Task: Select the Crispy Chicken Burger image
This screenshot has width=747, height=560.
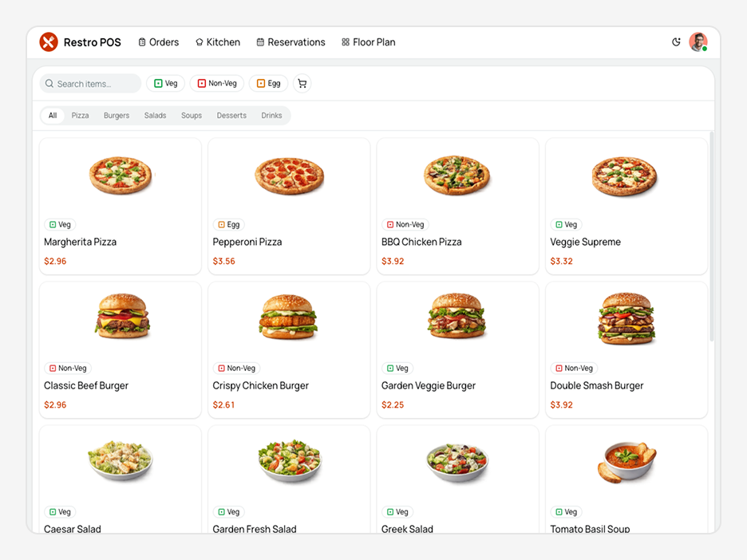Action: tap(288, 316)
